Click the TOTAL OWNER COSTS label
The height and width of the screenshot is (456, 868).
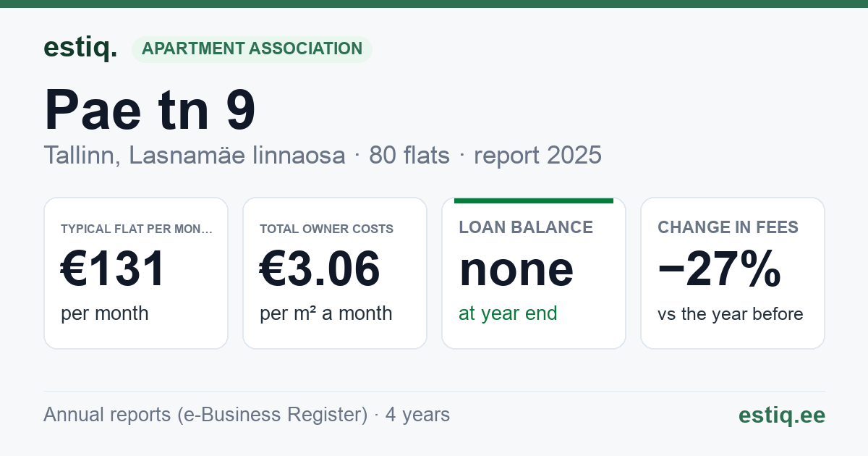(x=326, y=229)
